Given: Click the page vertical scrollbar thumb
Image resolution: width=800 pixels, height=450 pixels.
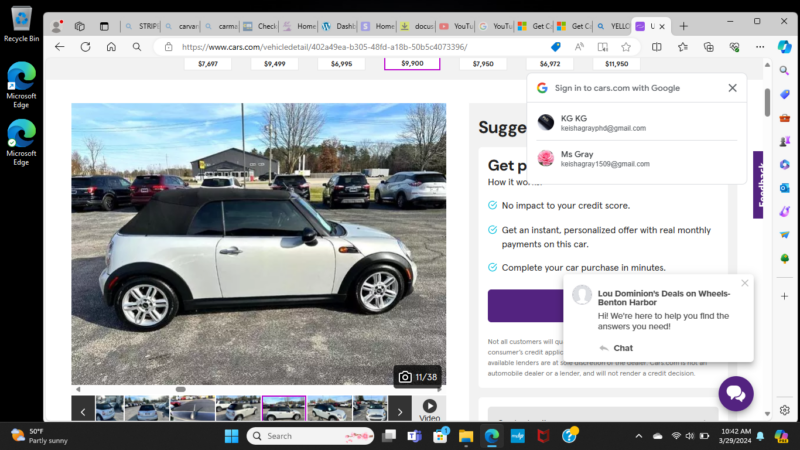Looking at the screenshot, I should click(x=767, y=103).
